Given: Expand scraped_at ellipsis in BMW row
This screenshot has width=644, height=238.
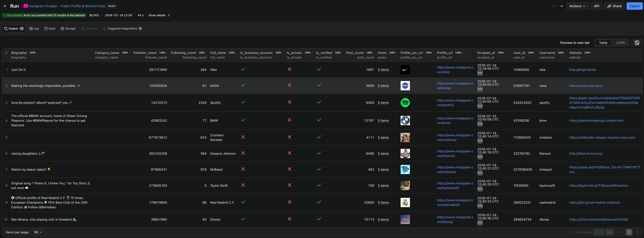Looking at the screenshot, I should [x=480, y=124].
